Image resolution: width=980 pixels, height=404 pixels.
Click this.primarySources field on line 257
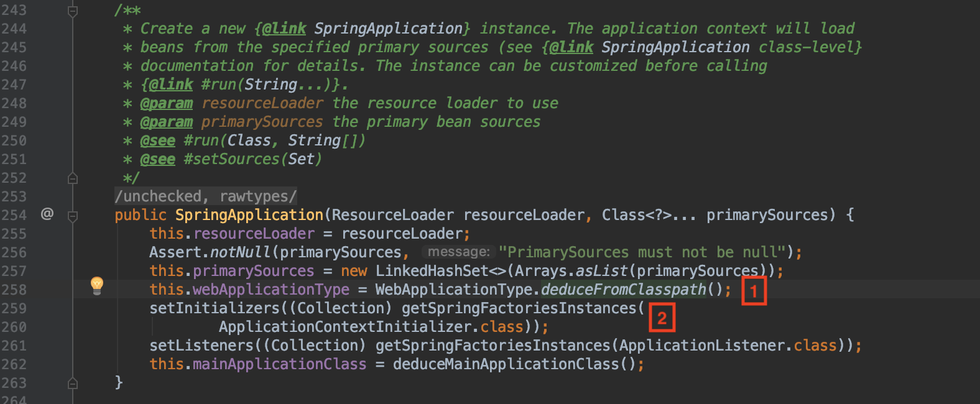(232, 271)
